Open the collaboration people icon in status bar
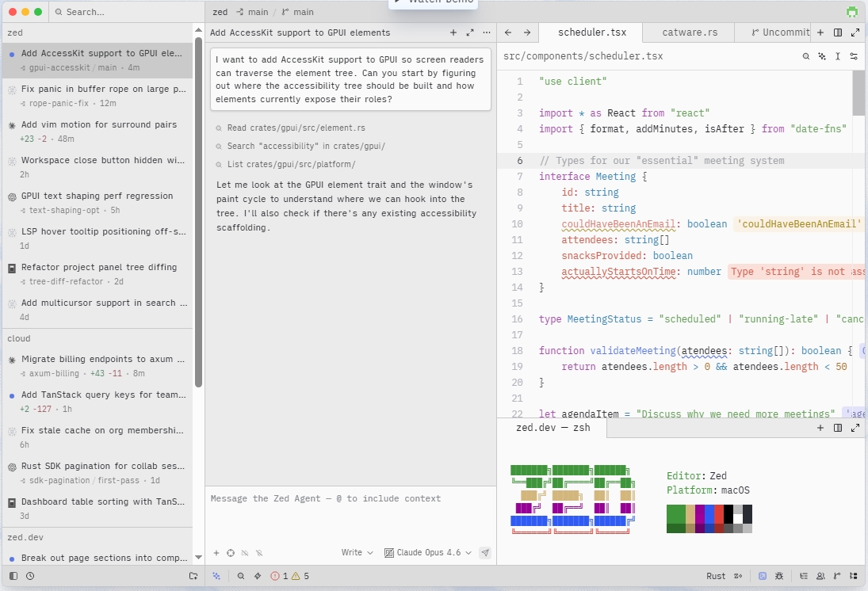This screenshot has width=868, height=591. pyautogui.click(x=820, y=576)
